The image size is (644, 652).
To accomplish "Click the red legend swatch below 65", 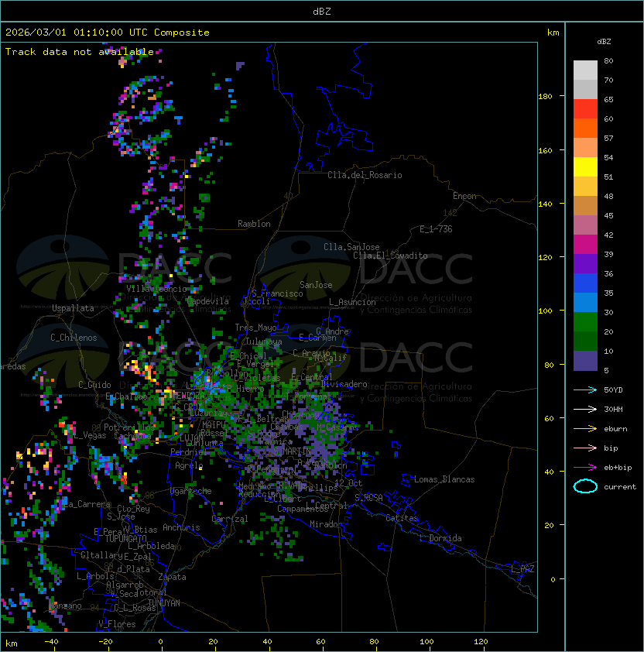I will (x=585, y=108).
